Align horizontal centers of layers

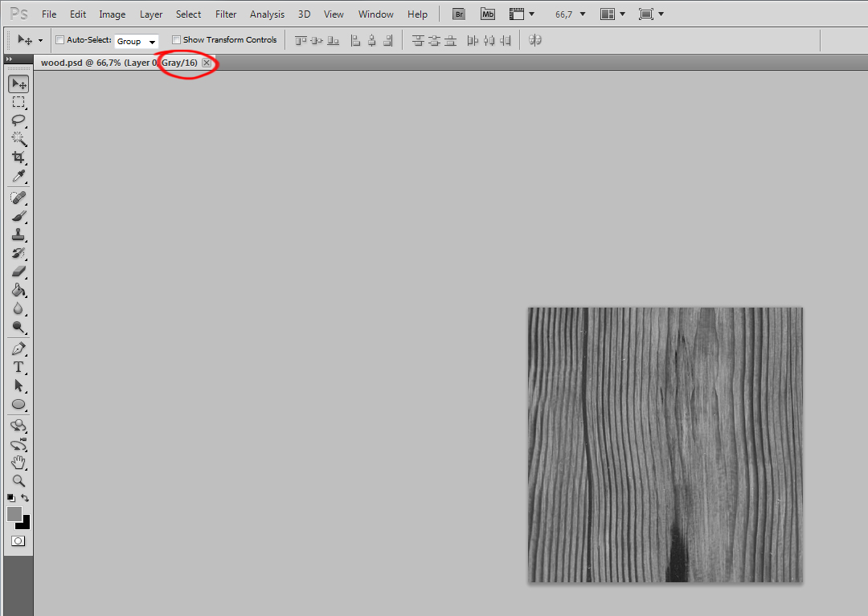(x=372, y=40)
